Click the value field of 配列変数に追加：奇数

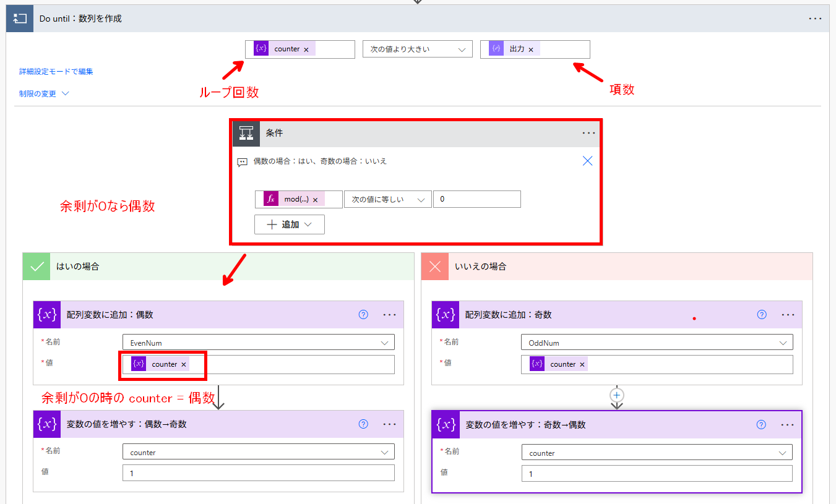[657, 365]
